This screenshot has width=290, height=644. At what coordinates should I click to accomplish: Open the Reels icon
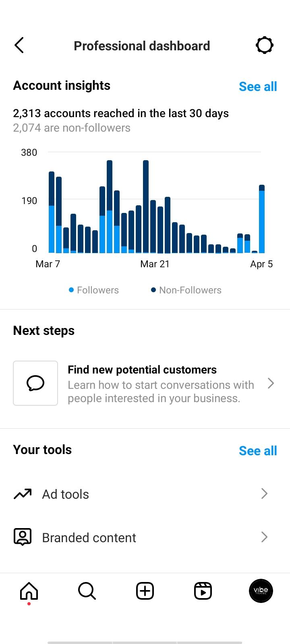point(203,591)
